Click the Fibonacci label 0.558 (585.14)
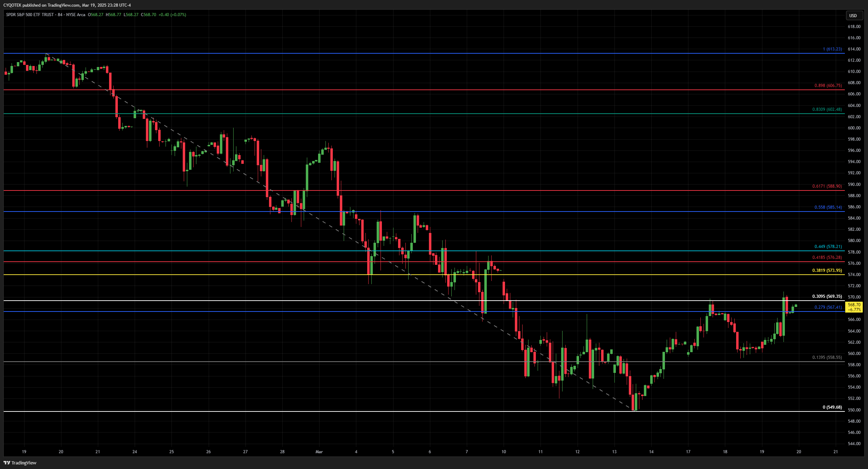The width and height of the screenshot is (868, 469). [828, 207]
